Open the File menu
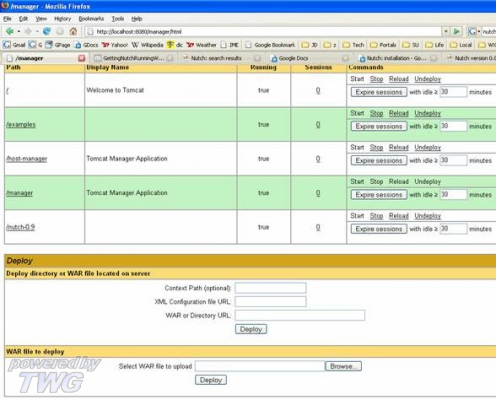Image resolution: width=496 pixels, height=400 pixels. (x=7, y=19)
